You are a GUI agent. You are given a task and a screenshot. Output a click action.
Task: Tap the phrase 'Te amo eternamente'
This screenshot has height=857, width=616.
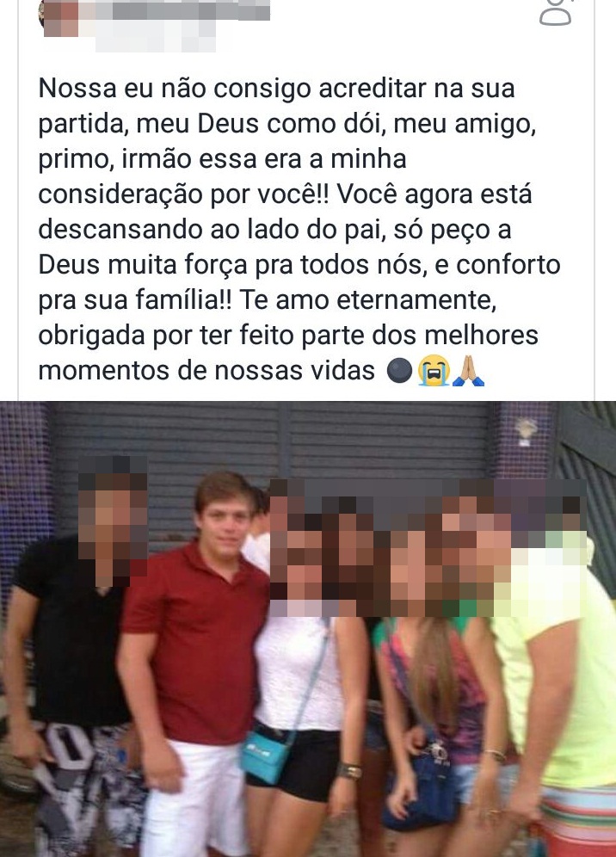pyautogui.click(x=367, y=300)
